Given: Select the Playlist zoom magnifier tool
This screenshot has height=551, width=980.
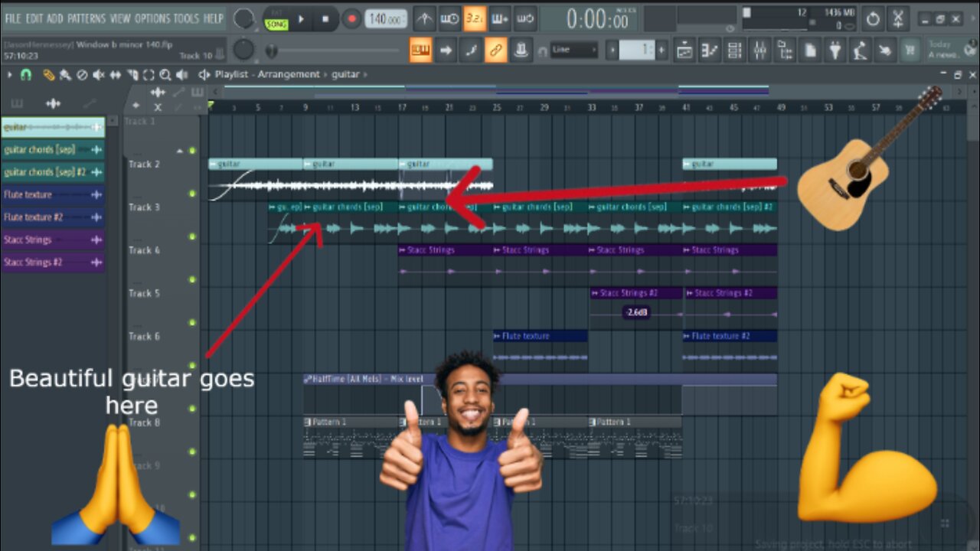Looking at the screenshot, I should coord(165,75).
